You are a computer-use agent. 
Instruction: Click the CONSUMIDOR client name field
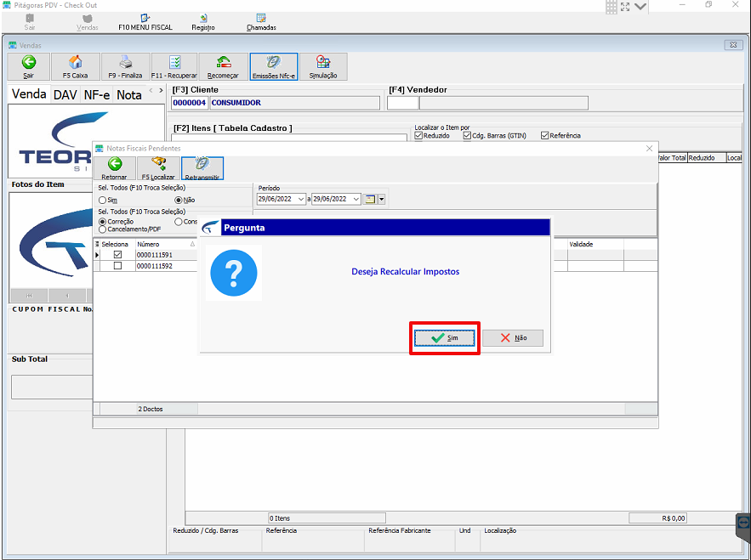click(x=294, y=103)
